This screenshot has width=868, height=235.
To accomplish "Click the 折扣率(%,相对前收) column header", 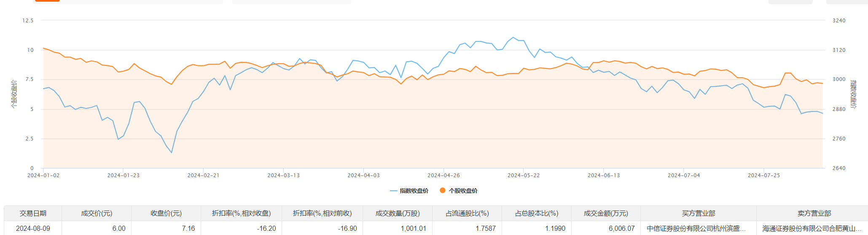I will click(x=322, y=213).
